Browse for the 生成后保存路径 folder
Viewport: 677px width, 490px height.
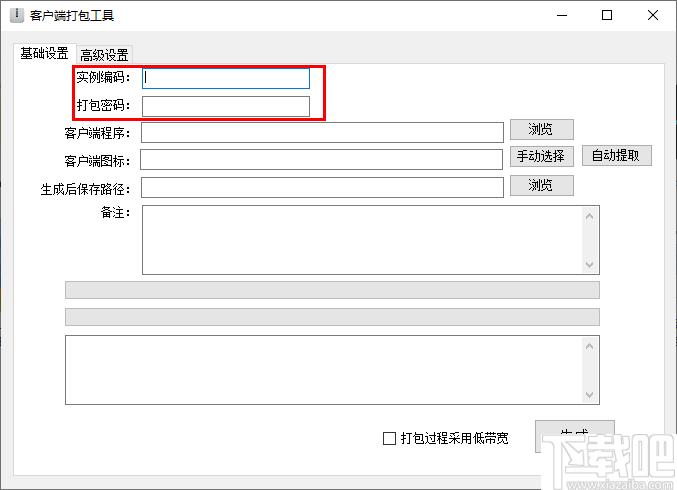point(541,185)
